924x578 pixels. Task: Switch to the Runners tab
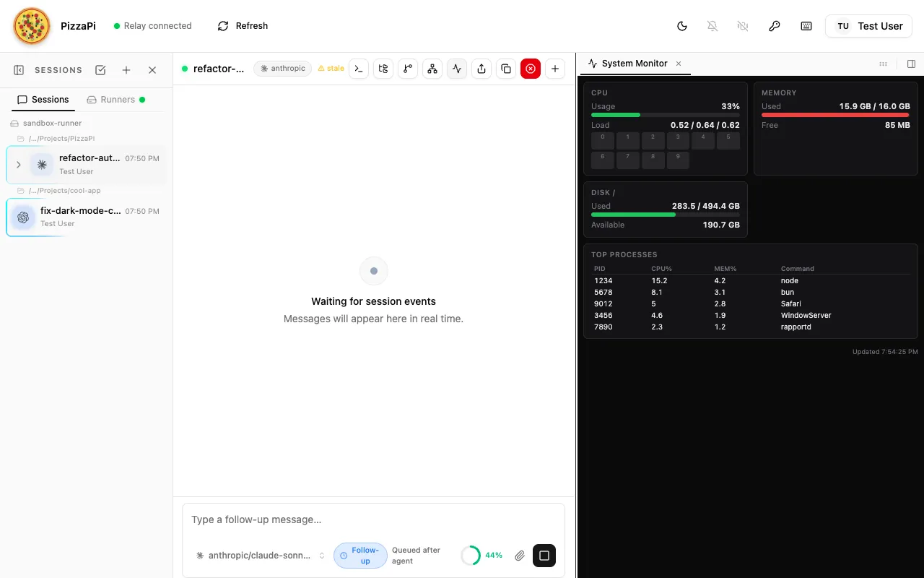[x=115, y=100]
